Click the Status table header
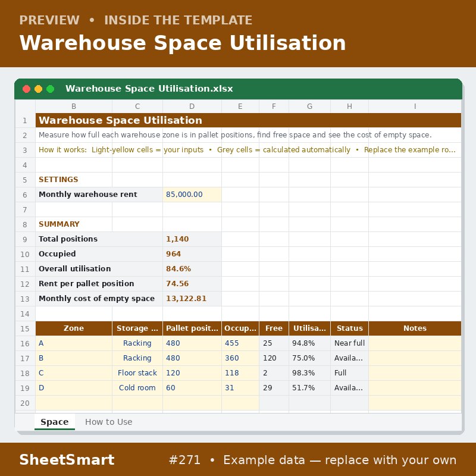 [x=349, y=328]
